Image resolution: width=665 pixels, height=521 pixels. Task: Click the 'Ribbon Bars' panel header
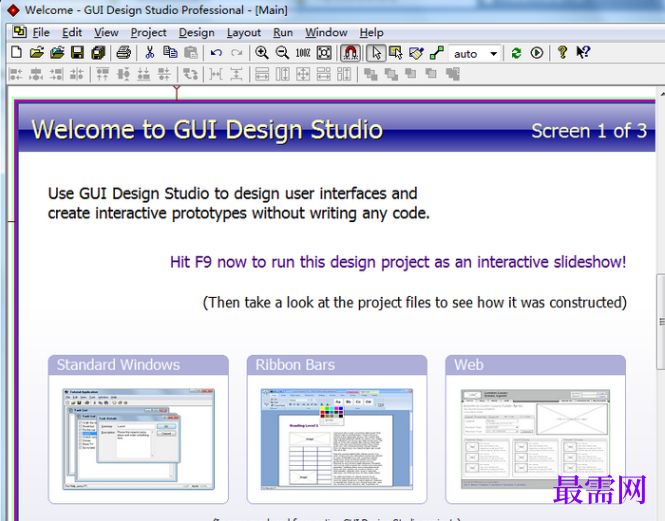[x=337, y=365]
